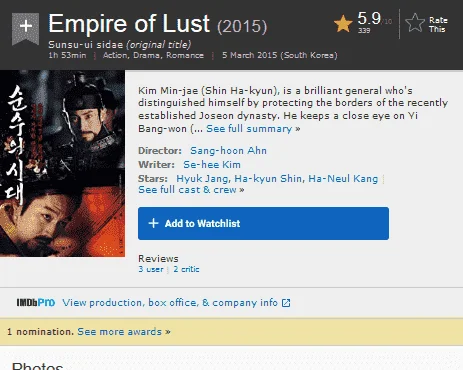Open the Empire of Lust poster image
This screenshot has height=370, width=463.
(62, 163)
